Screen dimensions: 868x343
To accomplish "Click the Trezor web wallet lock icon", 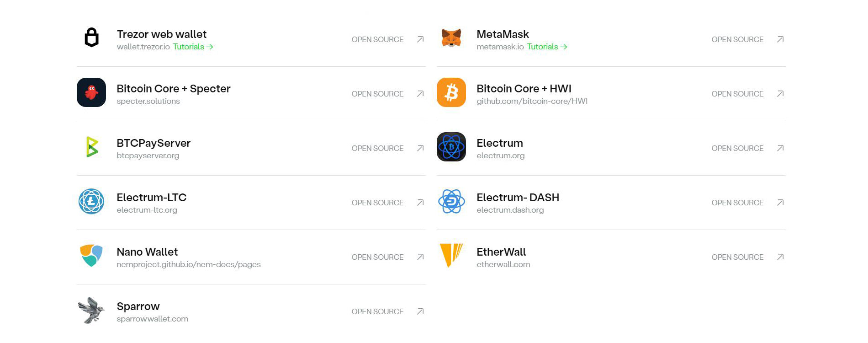I will 91,38.
